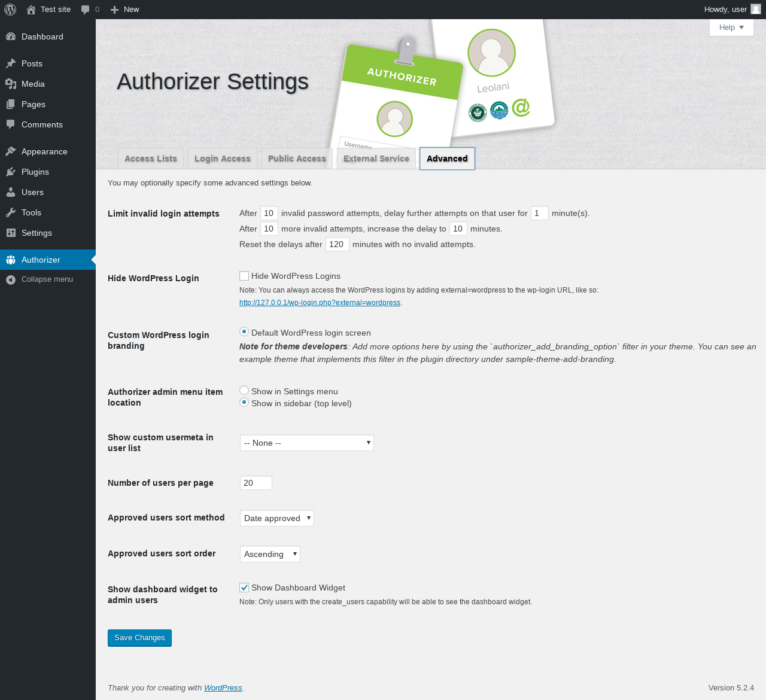Screen dimensions: 766x700
Task: Open the Users menu item
Action: 48,192
